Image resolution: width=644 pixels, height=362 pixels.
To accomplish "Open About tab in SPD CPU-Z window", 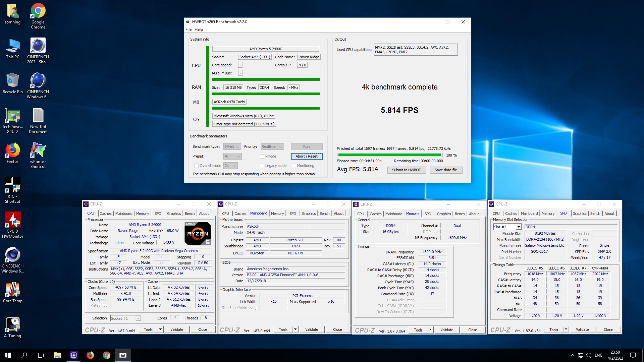I will pos(609,214).
